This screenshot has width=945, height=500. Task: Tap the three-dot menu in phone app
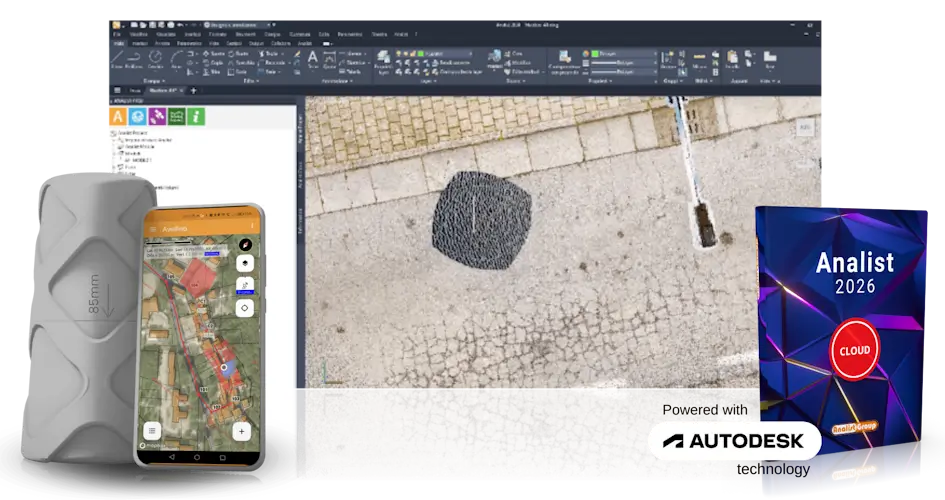tap(252, 227)
